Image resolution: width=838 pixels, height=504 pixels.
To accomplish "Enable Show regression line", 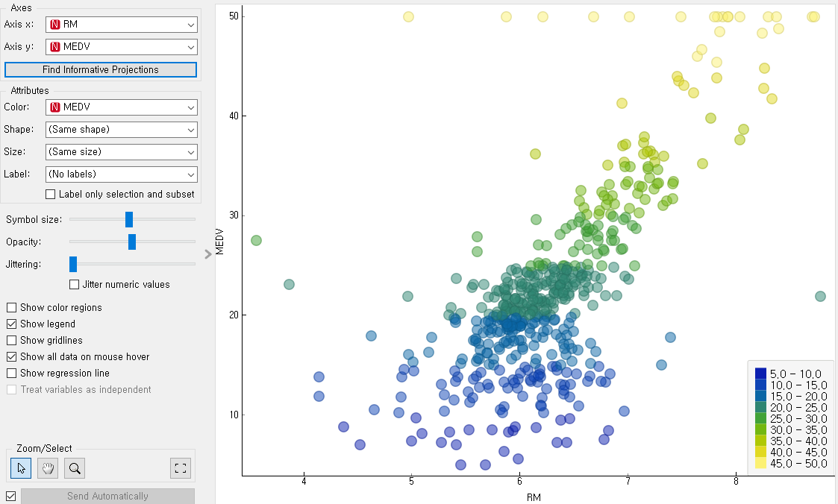I will [12, 373].
